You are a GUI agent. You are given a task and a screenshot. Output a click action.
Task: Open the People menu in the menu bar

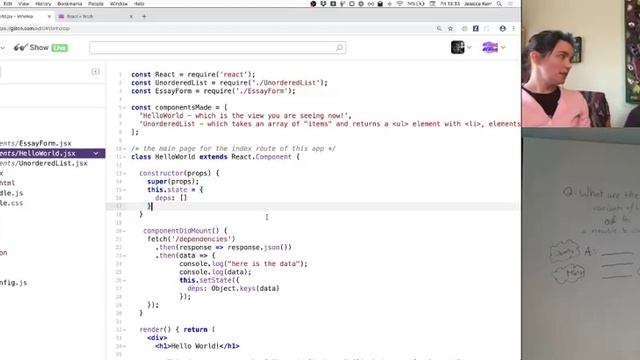tap(96, 4)
